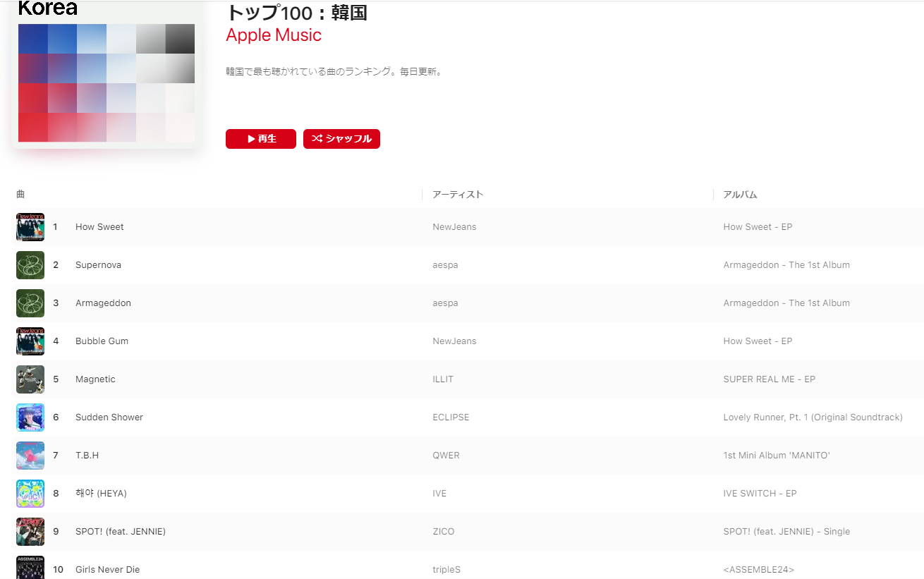Open album Lovely Runner, Pt. 1 Soundtrack
This screenshot has width=924, height=579.
click(813, 418)
